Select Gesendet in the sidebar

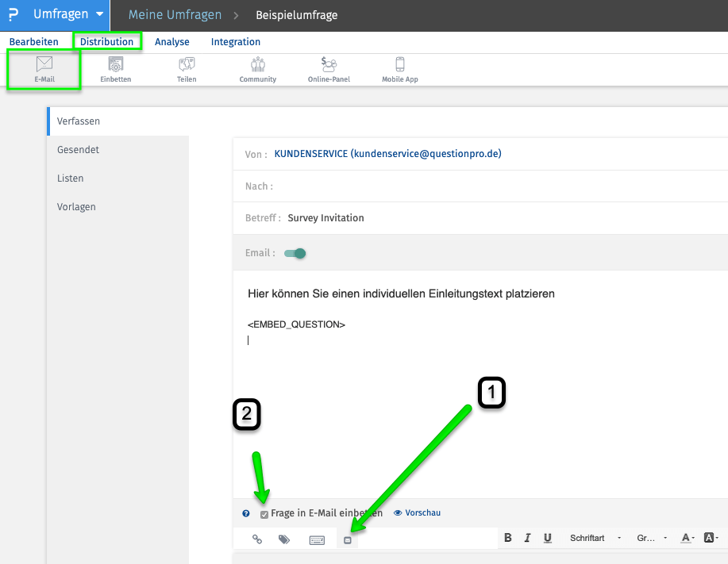point(118,150)
